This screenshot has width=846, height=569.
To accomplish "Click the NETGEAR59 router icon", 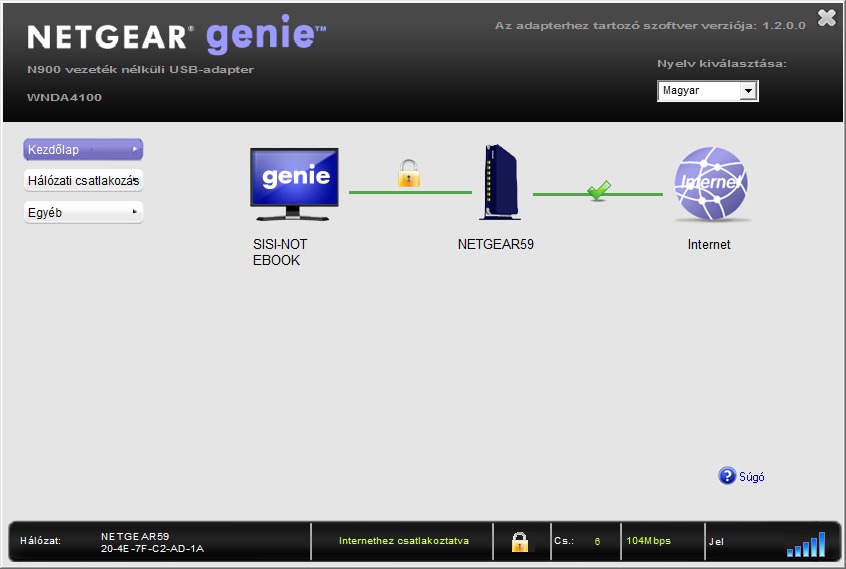I will coord(500,182).
